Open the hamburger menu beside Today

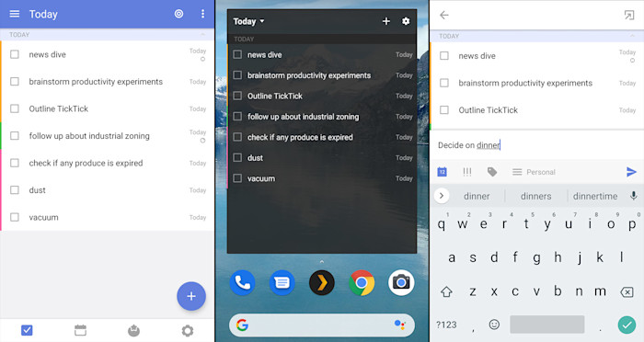click(15, 14)
